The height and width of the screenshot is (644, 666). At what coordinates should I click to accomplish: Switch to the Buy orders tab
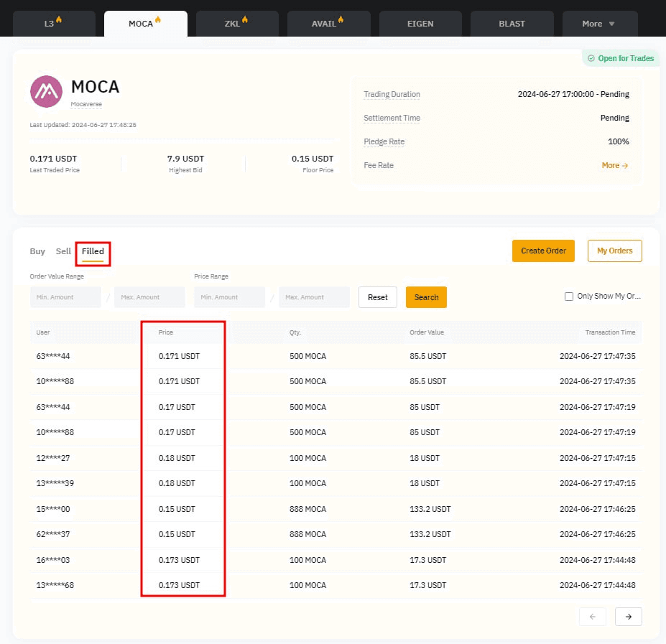tap(37, 251)
